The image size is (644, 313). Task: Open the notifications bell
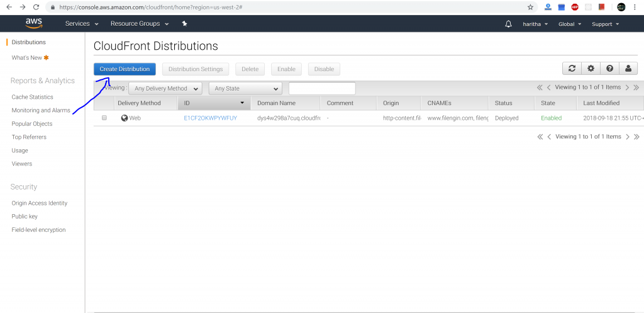click(508, 24)
